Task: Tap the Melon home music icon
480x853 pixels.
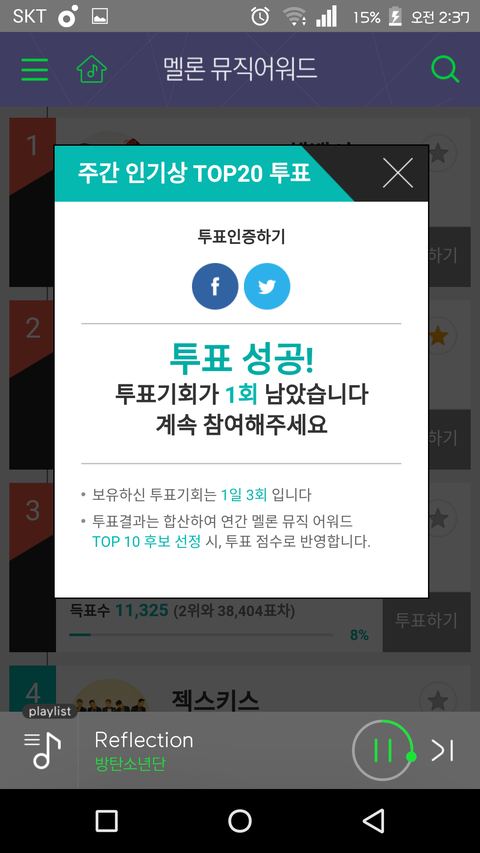Action: pyautogui.click(x=91, y=69)
